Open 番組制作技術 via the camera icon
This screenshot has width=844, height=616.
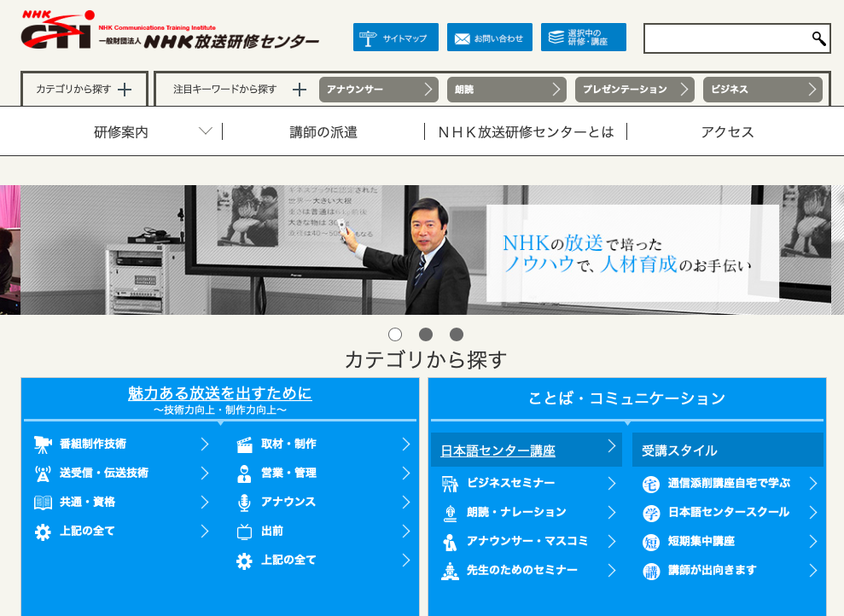[42, 444]
